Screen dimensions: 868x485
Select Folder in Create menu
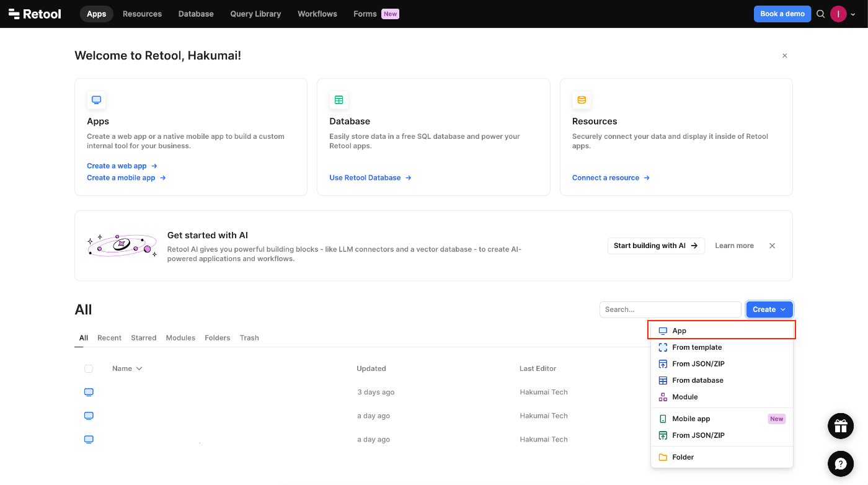[722, 457]
